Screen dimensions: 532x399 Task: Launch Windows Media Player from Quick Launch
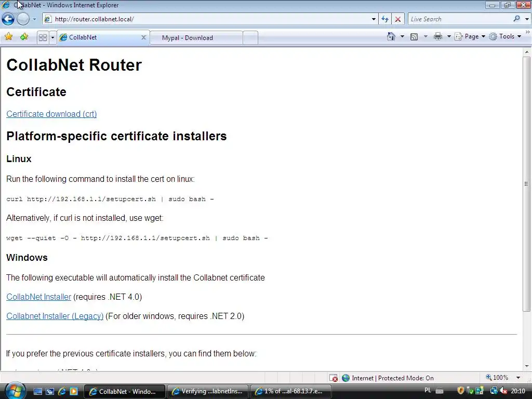coord(74,391)
